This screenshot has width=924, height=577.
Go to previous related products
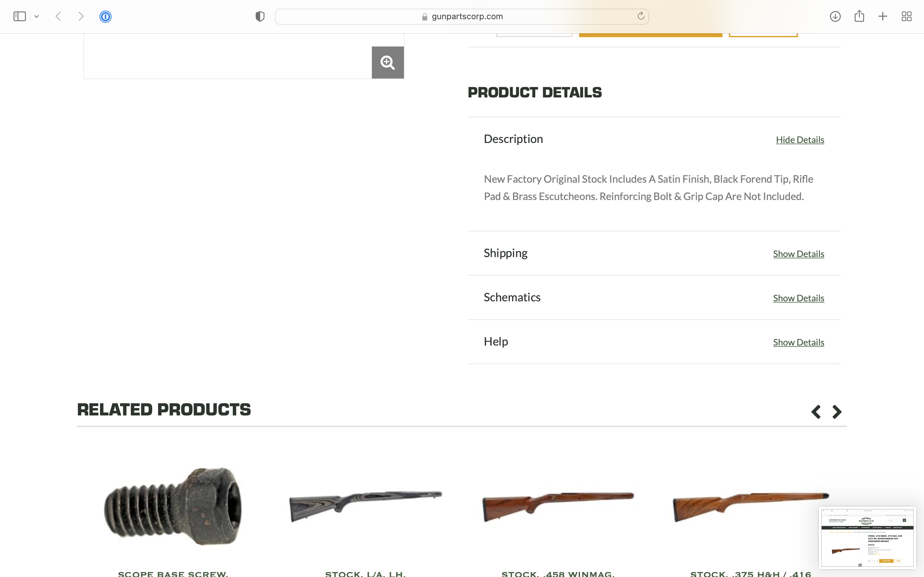pos(816,412)
